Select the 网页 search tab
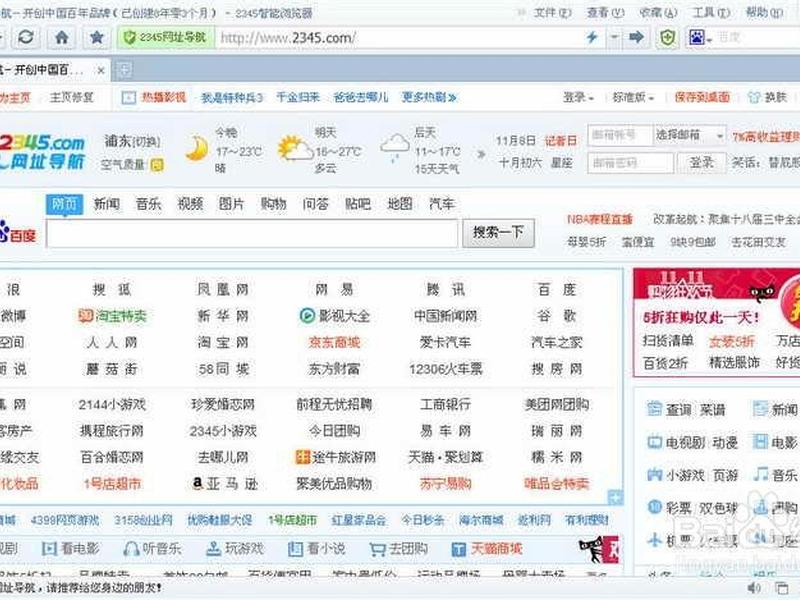 click(x=64, y=205)
